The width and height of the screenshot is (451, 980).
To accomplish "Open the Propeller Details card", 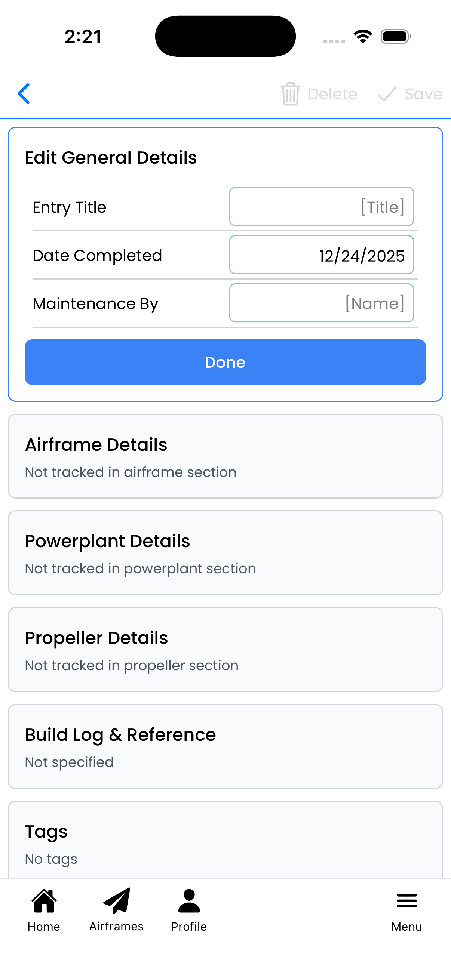I will click(225, 649).
